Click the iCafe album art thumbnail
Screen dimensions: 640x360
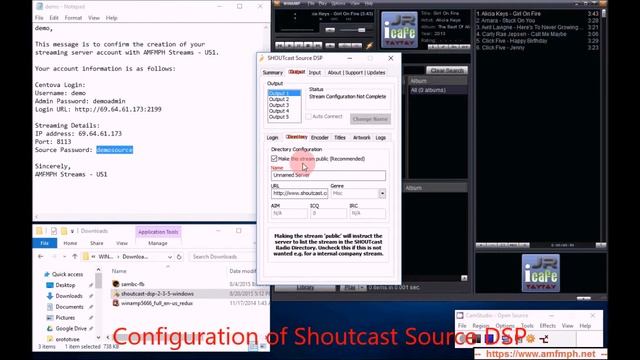coord(399,30)
